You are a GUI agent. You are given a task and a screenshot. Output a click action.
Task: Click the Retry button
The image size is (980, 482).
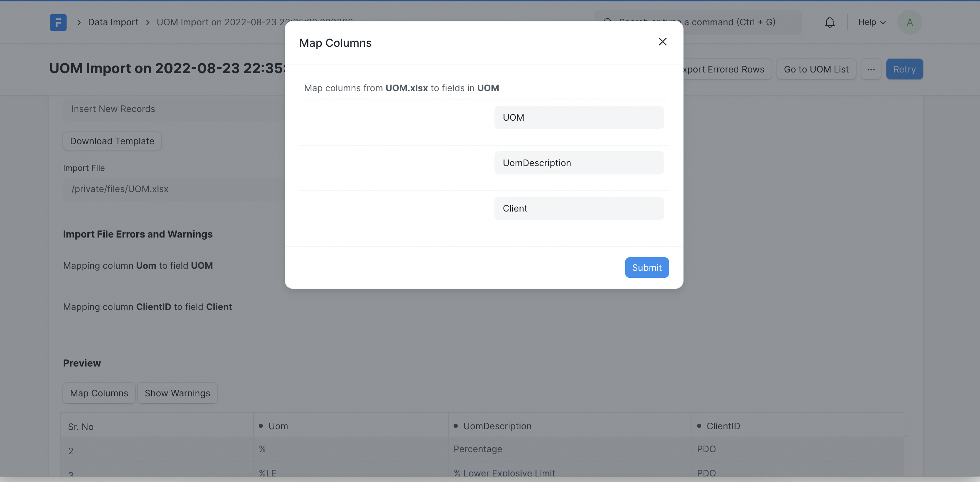(x=904, y=69)
